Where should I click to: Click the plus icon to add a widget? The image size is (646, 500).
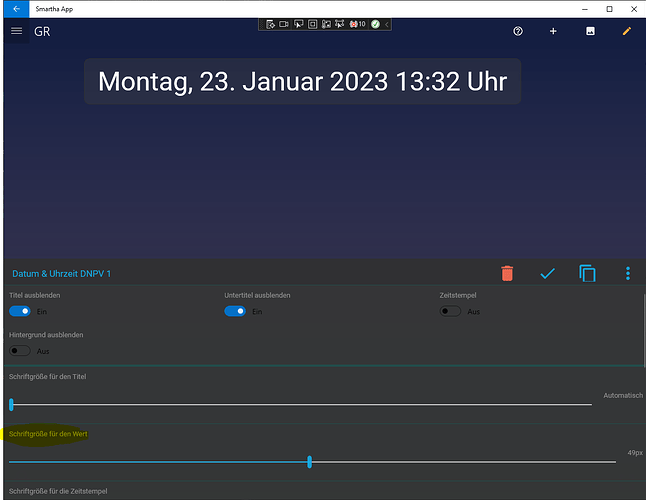553,31
